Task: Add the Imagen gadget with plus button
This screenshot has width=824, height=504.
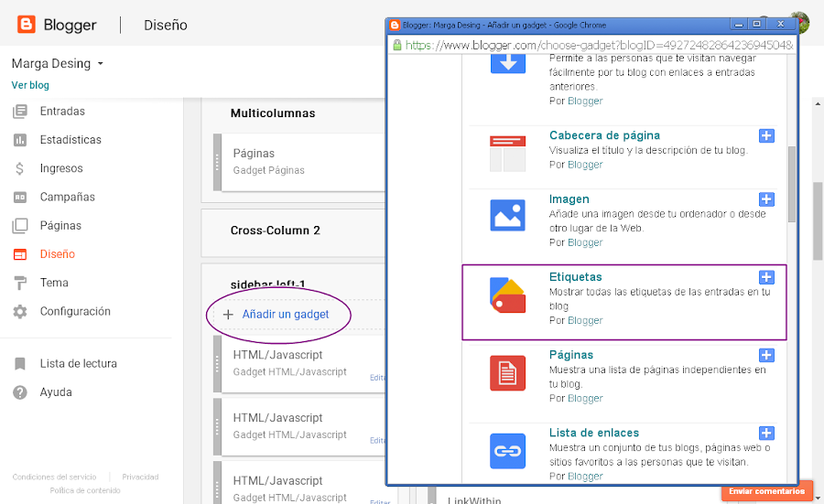Action: [766, 199]
